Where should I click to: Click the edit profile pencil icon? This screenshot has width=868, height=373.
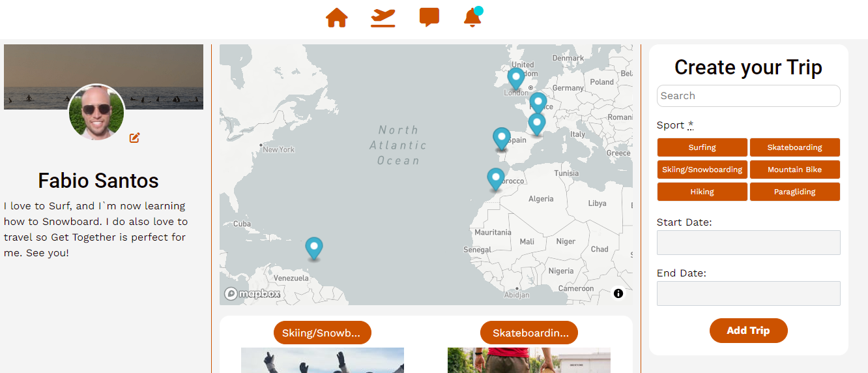[x=135, y=138]
